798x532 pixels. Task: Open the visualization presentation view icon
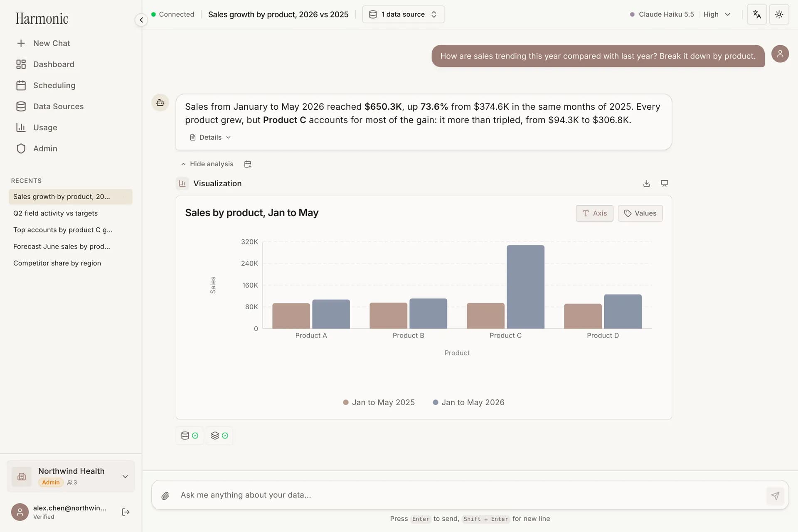pos(665,183)
